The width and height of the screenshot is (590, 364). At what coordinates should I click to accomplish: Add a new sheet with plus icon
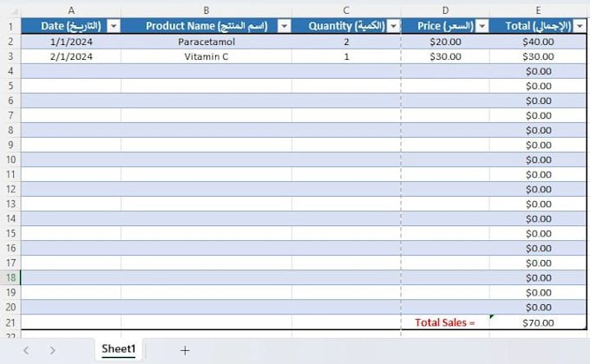click(185, 350)
